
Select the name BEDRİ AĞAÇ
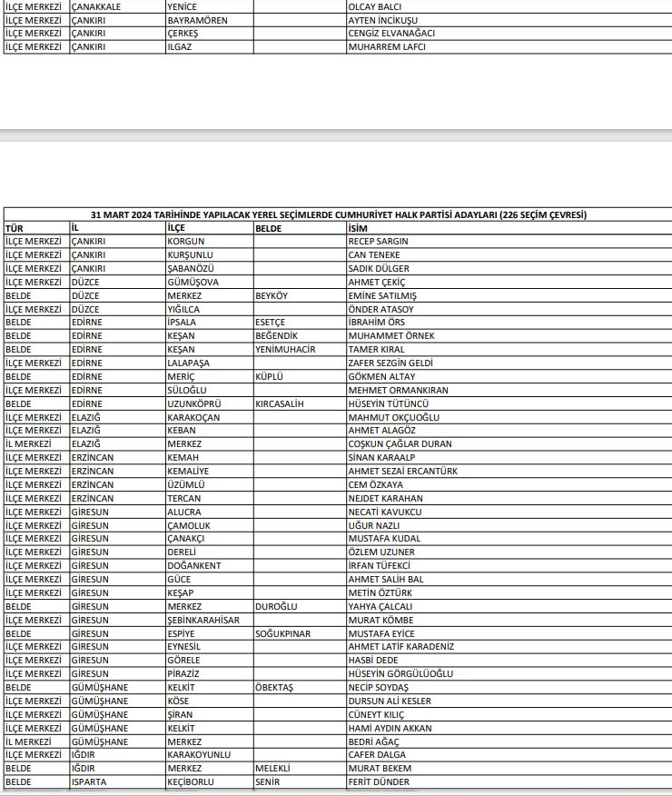click(373, 741)
